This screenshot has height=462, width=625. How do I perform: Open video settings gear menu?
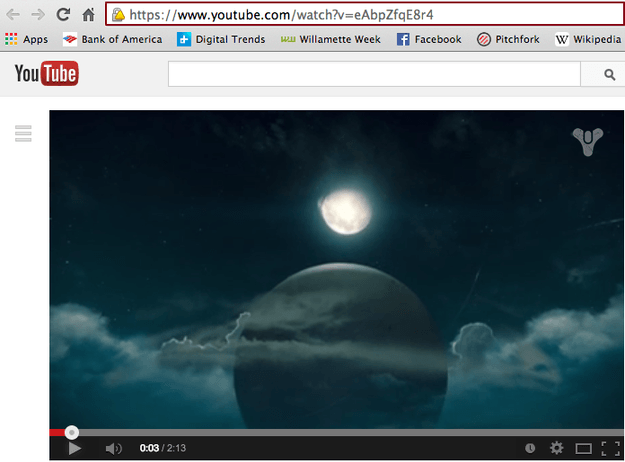[x=556, y=448]
